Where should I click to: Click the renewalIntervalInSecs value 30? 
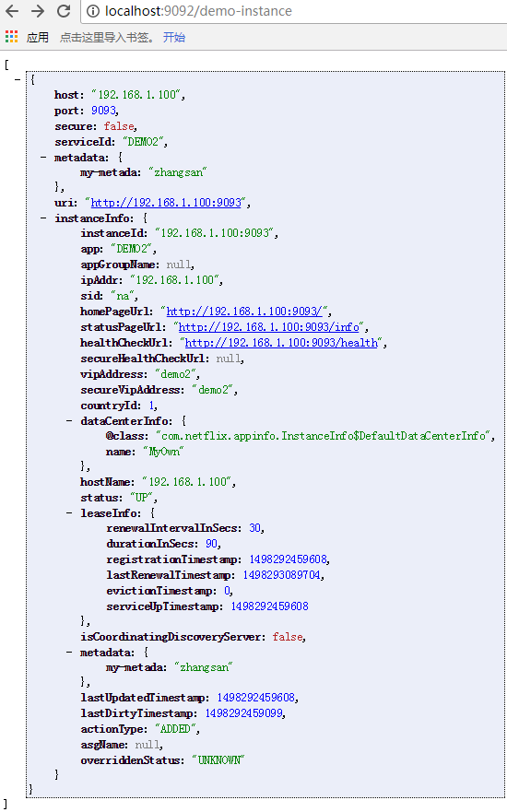254,528
